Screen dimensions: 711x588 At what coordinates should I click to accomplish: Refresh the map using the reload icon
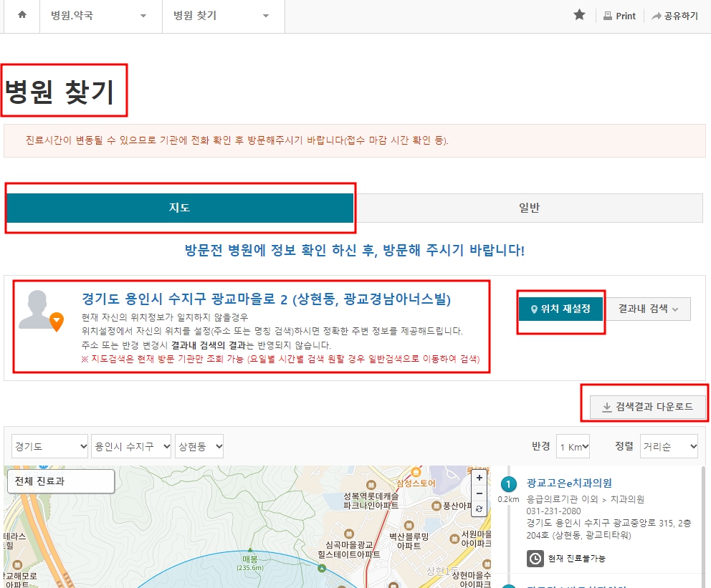(x=479, y=510)
